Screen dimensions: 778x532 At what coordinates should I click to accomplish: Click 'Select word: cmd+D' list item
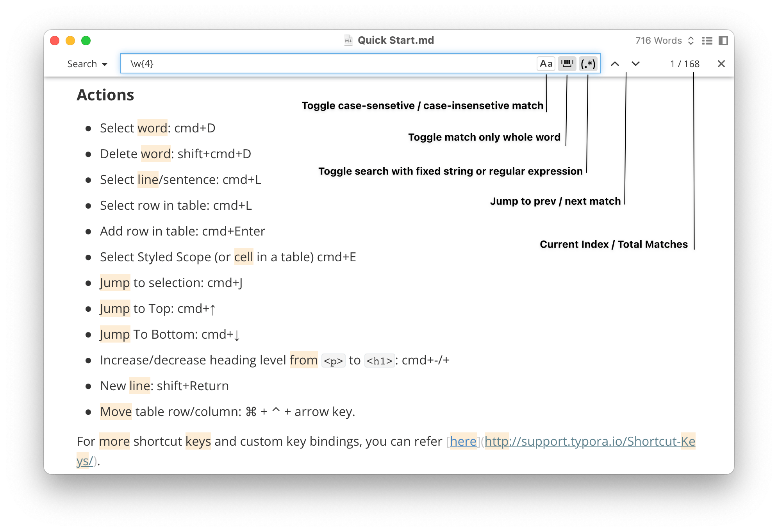pyautogui.click(x=157, y=128)
